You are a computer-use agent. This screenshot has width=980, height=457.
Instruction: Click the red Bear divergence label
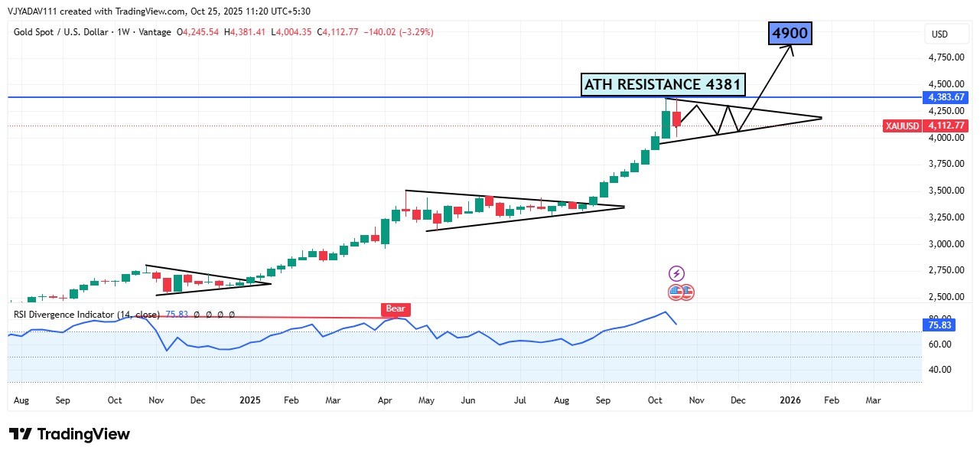[x=395, y=309]
